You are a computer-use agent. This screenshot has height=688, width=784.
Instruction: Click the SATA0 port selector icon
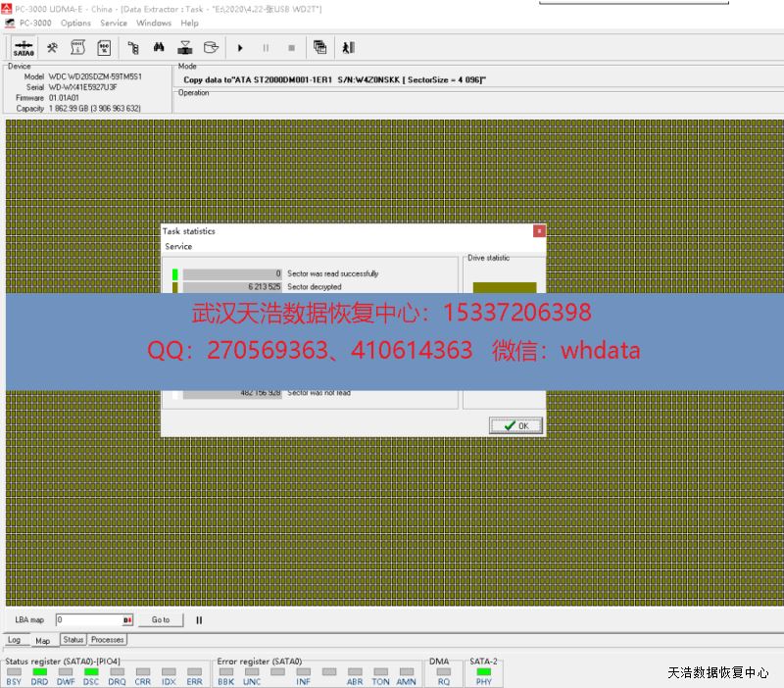coord(24,47)
